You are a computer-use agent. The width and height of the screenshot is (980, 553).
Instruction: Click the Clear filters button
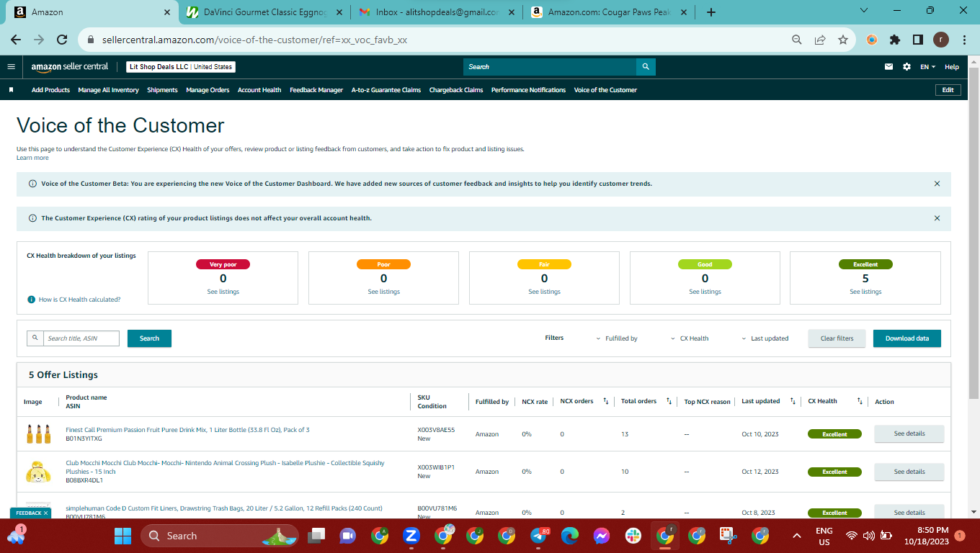(x=837, y=338)
